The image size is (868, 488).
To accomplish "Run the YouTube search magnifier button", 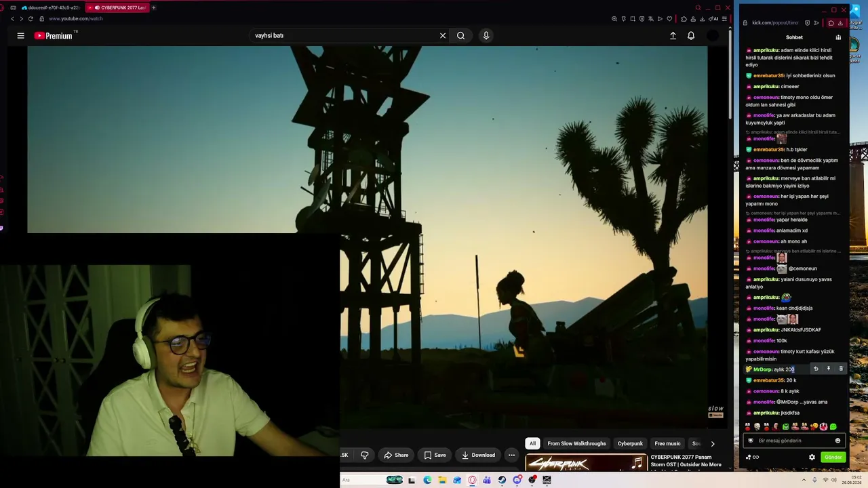I will click(x=460, y=36).
